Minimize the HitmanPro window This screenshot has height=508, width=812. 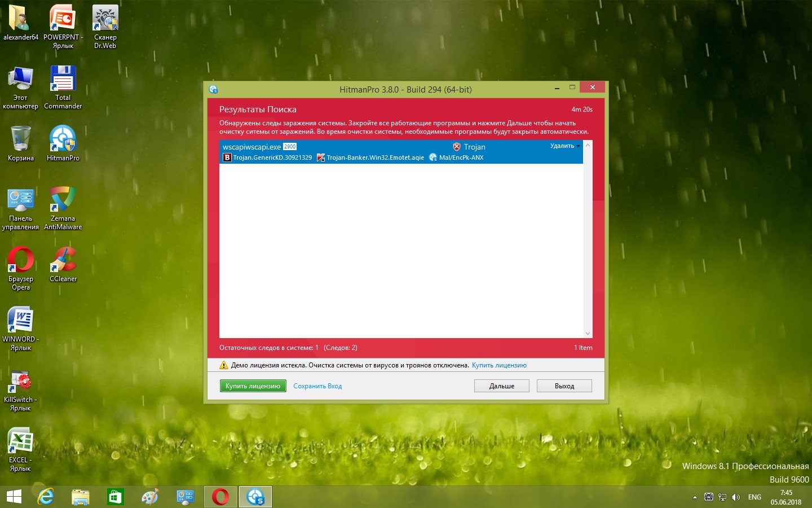click(x=557, y=88)
